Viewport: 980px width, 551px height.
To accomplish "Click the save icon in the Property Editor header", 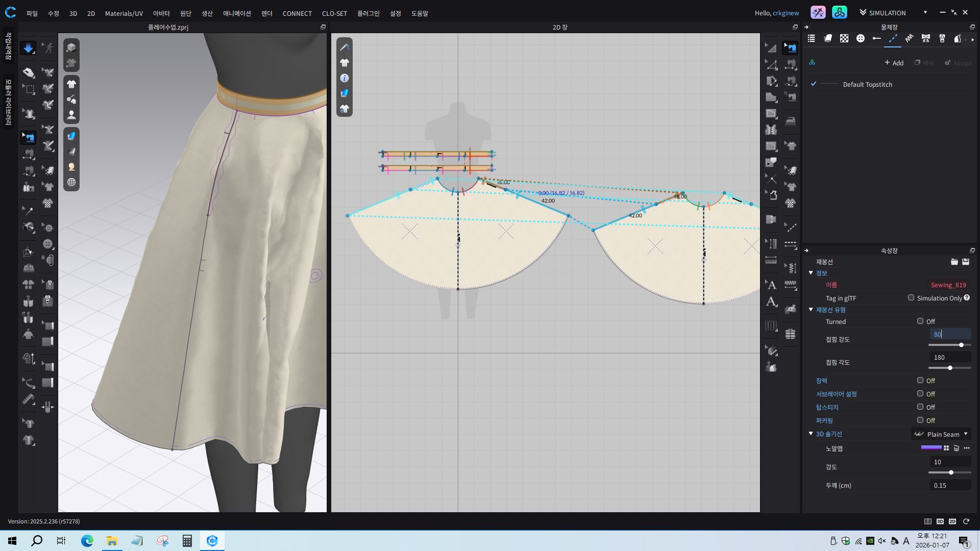I will 966,262.
